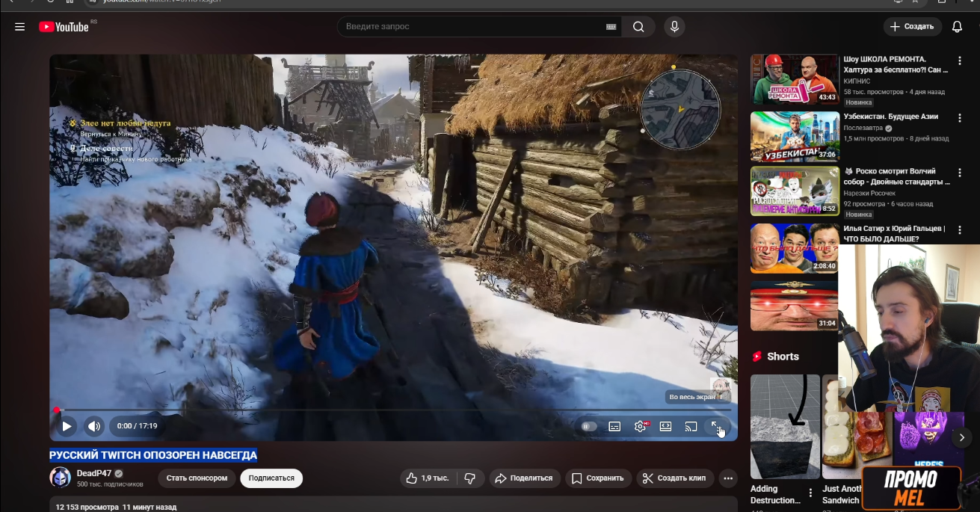Switch to theater mode icon
The width and height of the screenshot is (980, 512).
[665, 426]
